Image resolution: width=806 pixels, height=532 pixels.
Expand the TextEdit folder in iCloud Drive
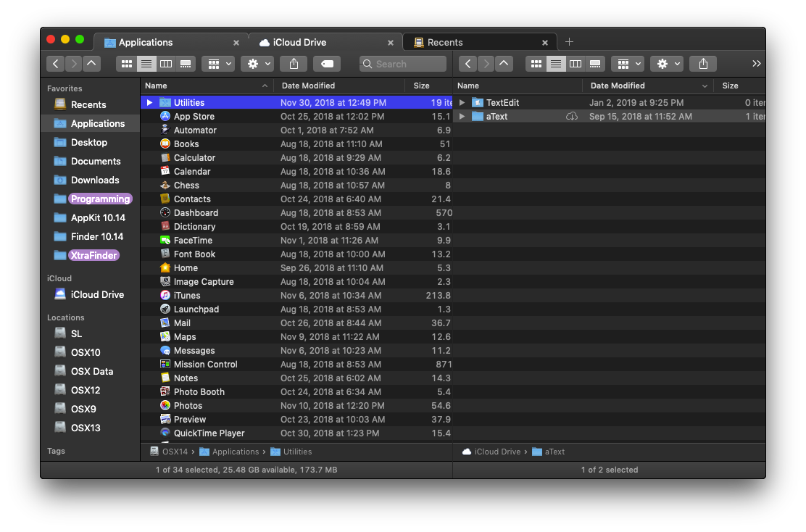(462, 103)
